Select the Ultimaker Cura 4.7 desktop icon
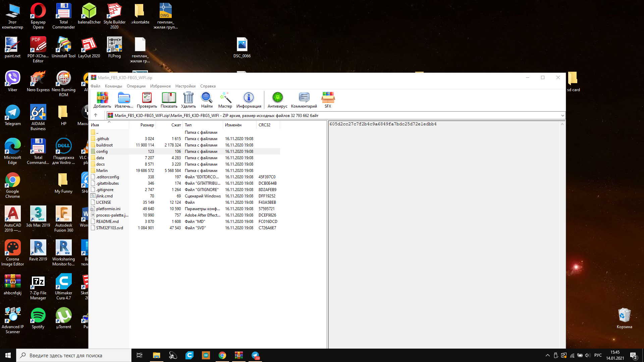Image resolution: width=644 pixels, height=362 pixels. (63, 287)
